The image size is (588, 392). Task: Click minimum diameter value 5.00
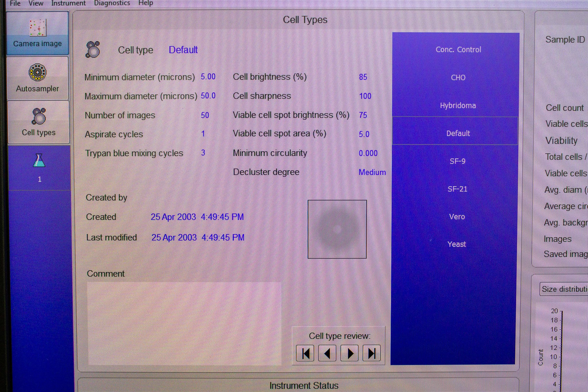208,77
